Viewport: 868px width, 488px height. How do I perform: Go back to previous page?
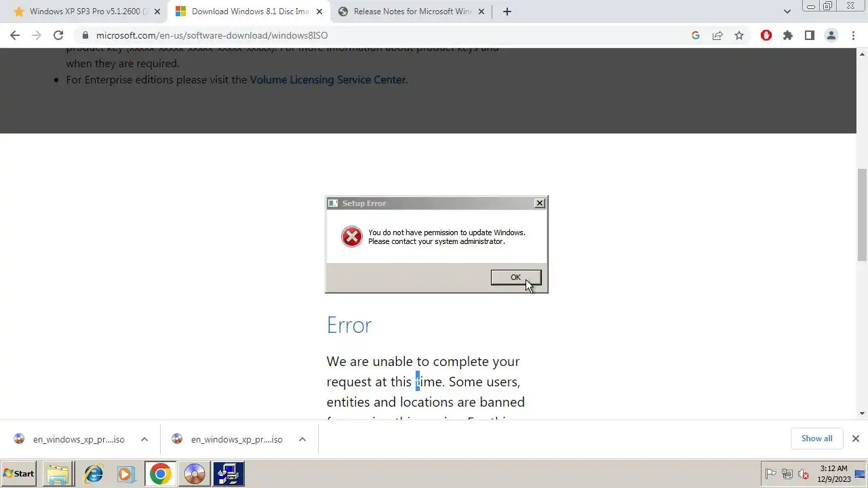pyautogui.click(x=15, y=35)
